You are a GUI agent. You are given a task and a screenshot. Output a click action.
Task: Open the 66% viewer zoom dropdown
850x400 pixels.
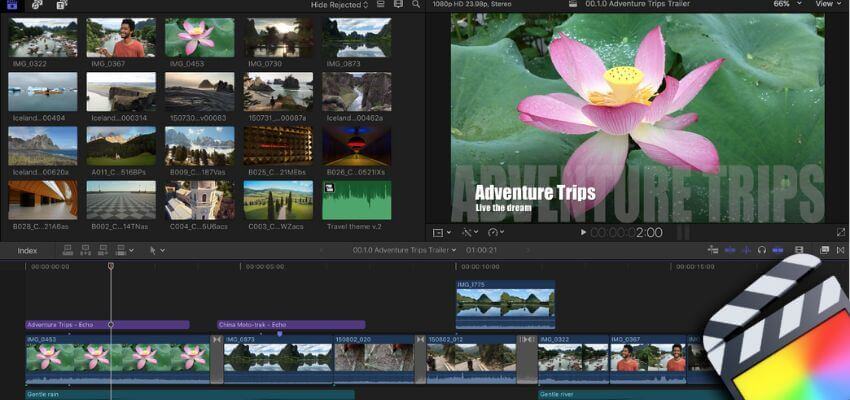788,4
